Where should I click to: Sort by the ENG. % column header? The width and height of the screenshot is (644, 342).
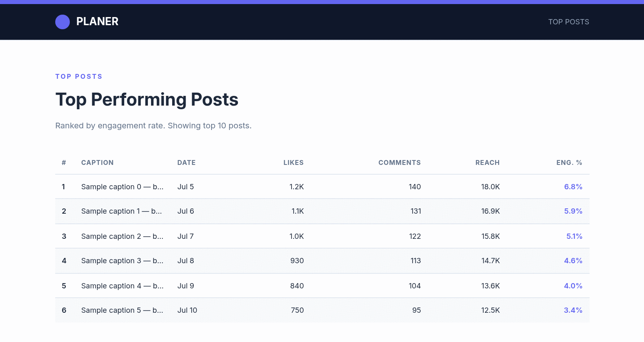click(569, 162)
